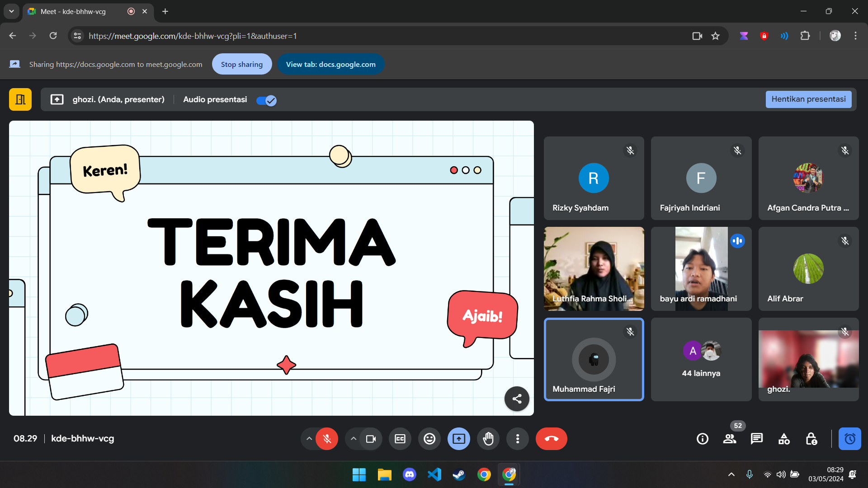Raise hand in the meeting
This screenshot has width=868, height=488.
click(x=488, y=439)
